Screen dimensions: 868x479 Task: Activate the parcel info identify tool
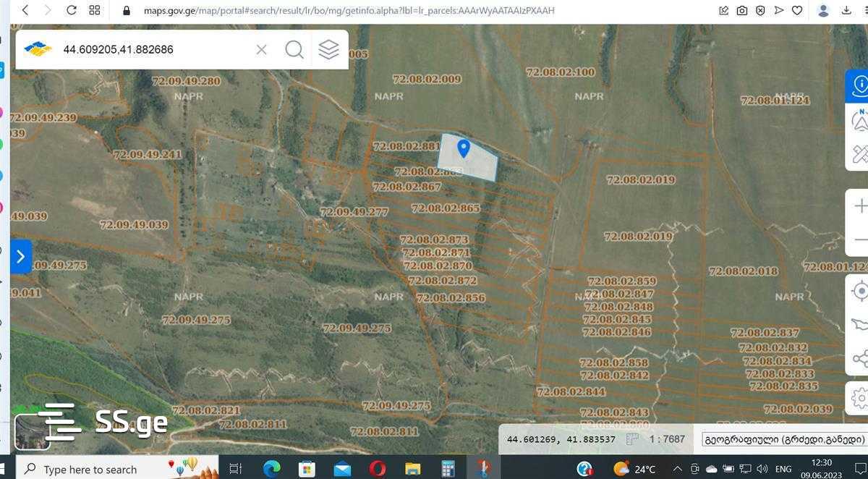(859, 85)
